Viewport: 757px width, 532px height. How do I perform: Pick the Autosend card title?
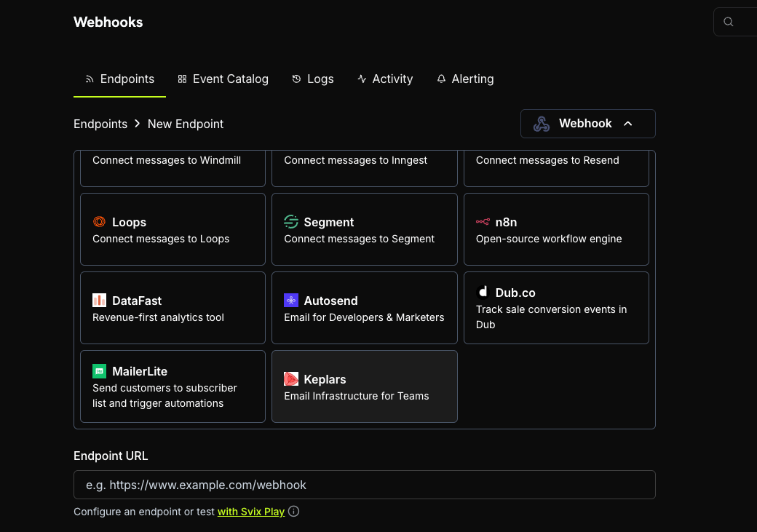pyautogui.click(x=330, y=301)
